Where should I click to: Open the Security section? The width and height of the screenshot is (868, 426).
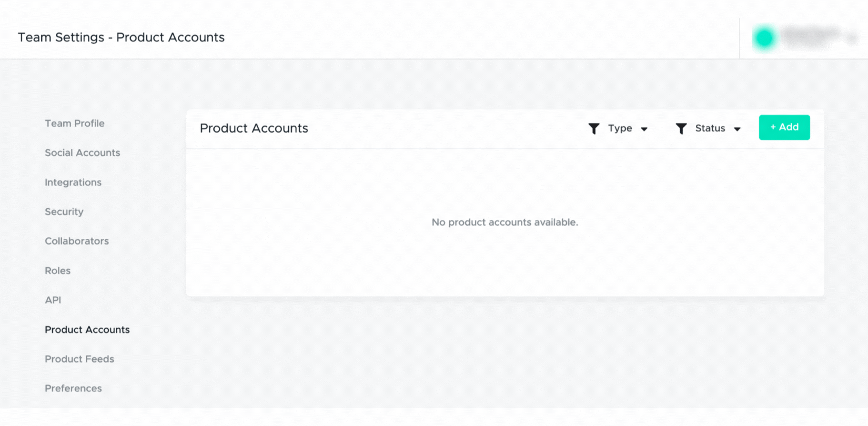pyautogui.click(x=64, y=211)
